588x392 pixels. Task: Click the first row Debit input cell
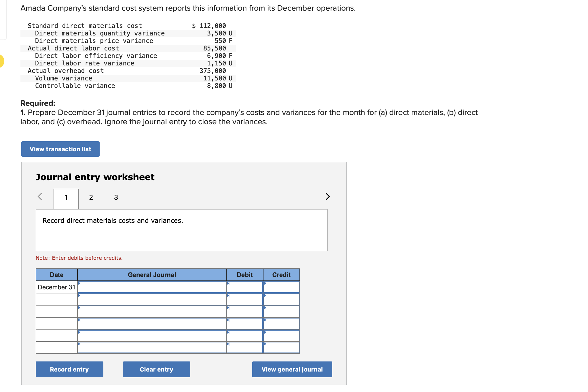pyautogui.click(x=244, y=287)
